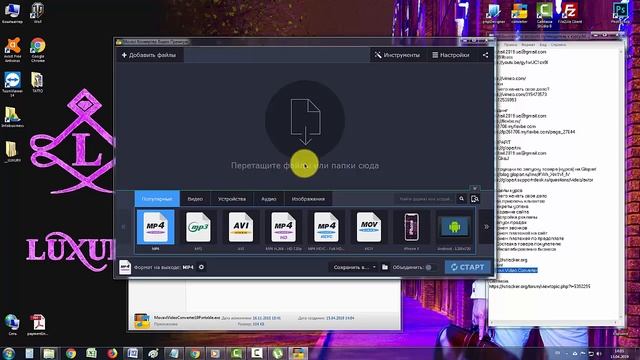Toggle the Объединить merge files switch
This screenshot has height=360, width=640.
[430, 267]
